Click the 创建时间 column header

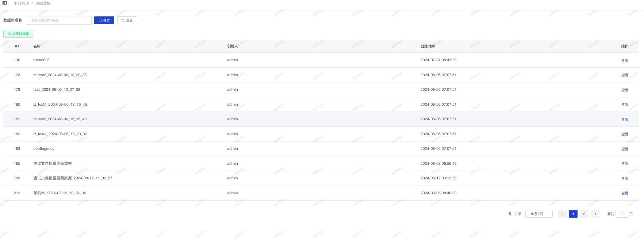[428, 46]
